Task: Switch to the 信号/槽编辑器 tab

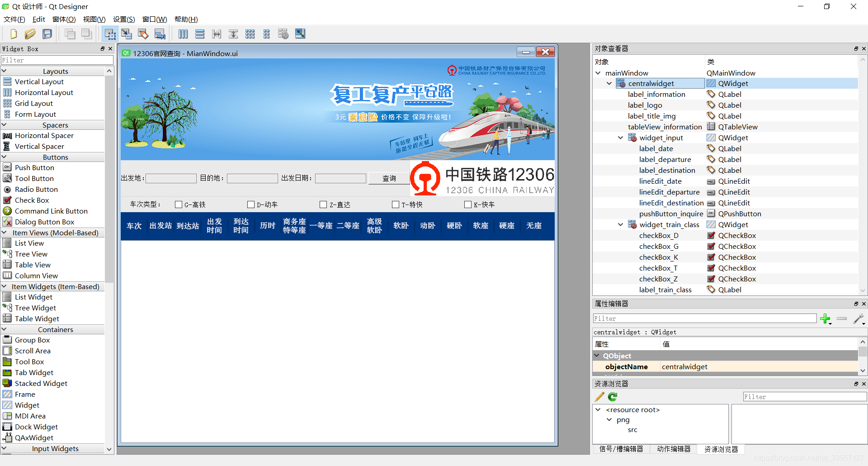Action: [x=621, y=449]
